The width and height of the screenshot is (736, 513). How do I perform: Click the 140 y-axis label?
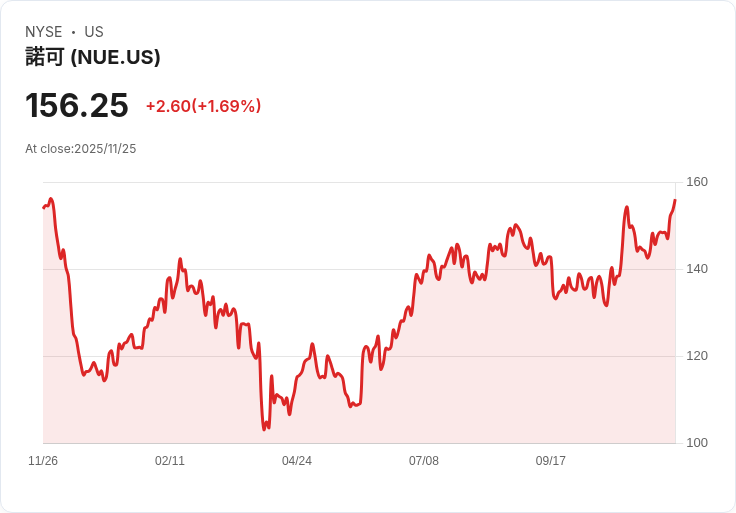(x=697, y=269)
